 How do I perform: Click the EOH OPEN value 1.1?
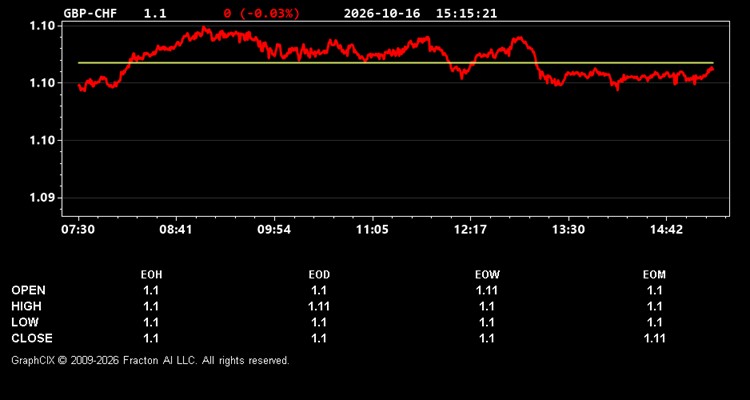click(x=151, y=290)
